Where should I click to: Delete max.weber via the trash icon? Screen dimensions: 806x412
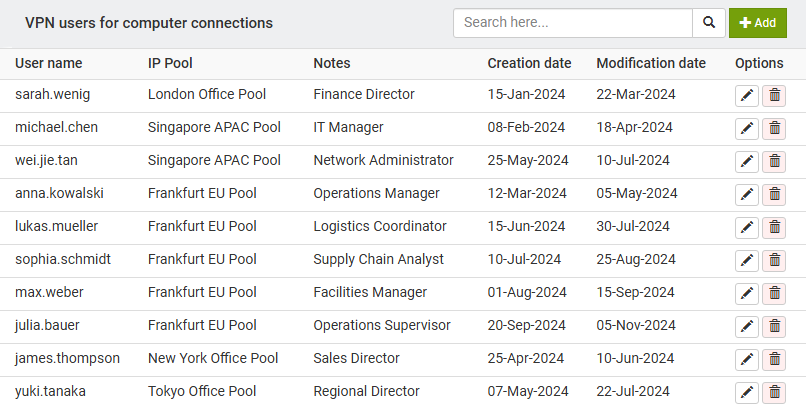773,294
